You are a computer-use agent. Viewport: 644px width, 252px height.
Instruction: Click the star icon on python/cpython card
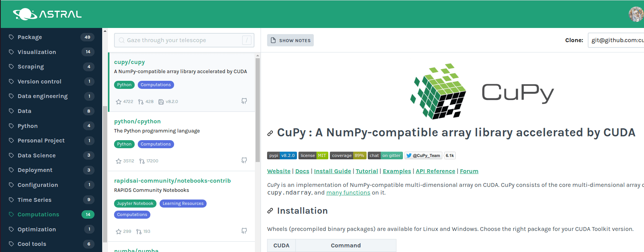point(119,161)
